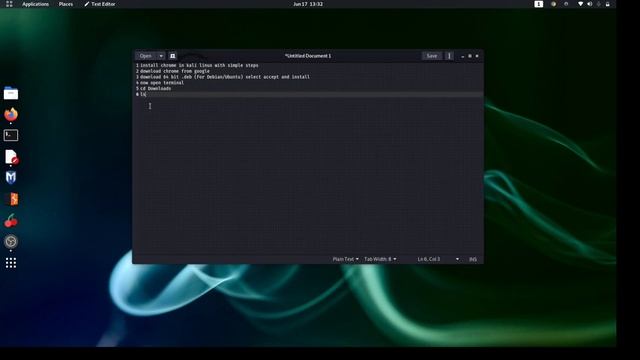Toggle the INS insert mode indicator

tap(473, 259)
